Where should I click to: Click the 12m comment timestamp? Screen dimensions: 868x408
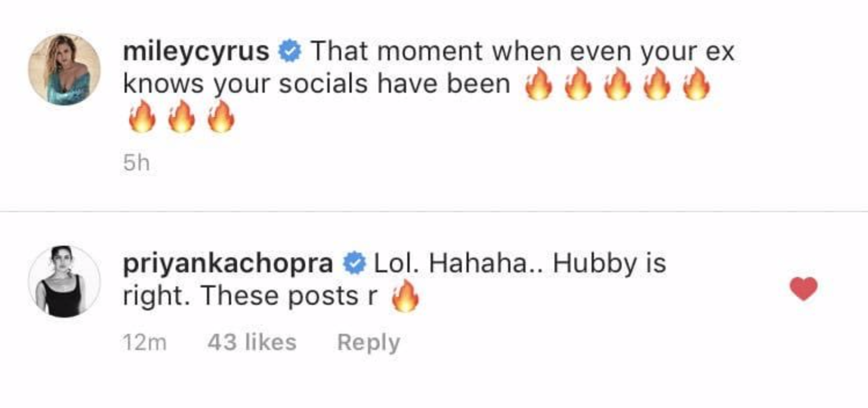(x=144, y=343)
